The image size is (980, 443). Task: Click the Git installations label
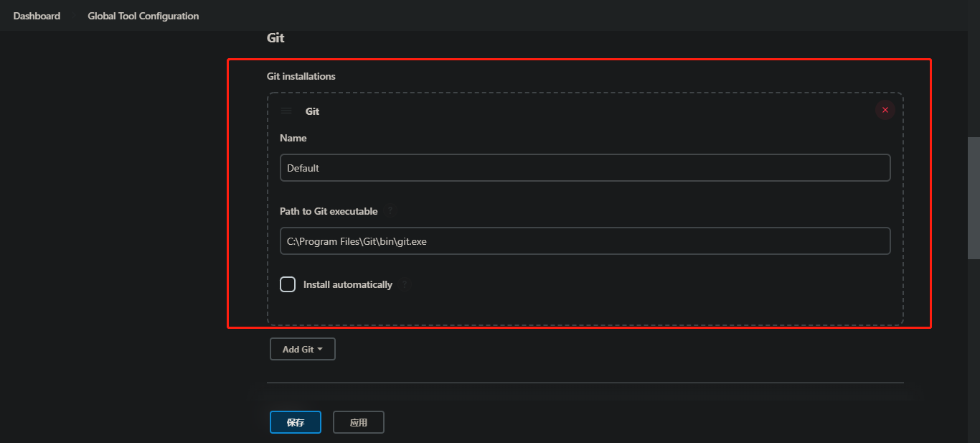pos(301,76)
